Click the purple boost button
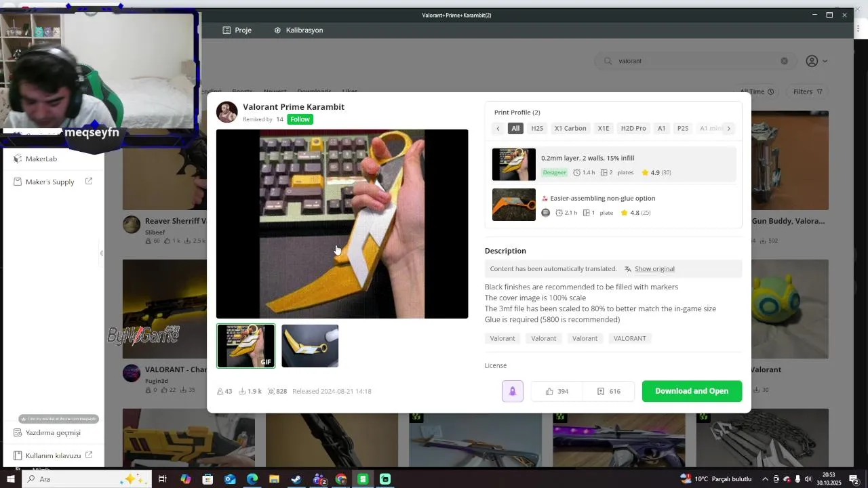868x488 pixels. pos(513,391)
